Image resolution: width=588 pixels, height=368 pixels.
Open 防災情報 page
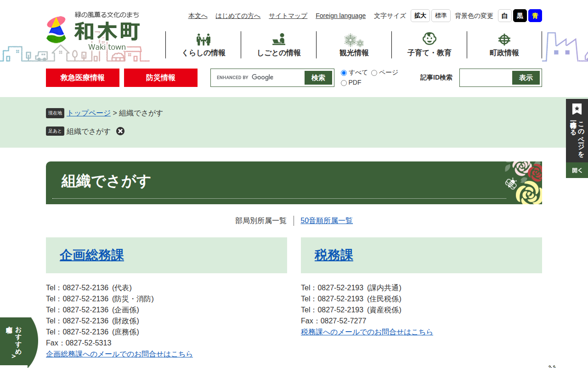coord(161,78)
